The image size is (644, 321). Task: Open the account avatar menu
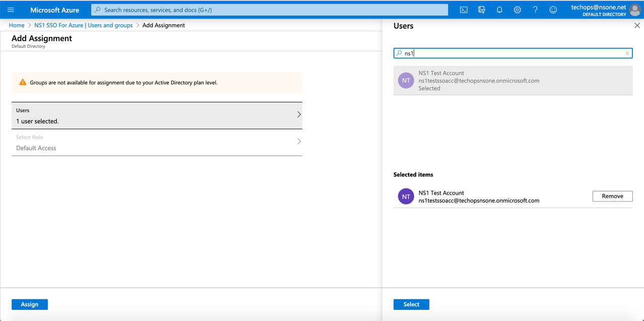pyautogui.click(x=635, y=10)
